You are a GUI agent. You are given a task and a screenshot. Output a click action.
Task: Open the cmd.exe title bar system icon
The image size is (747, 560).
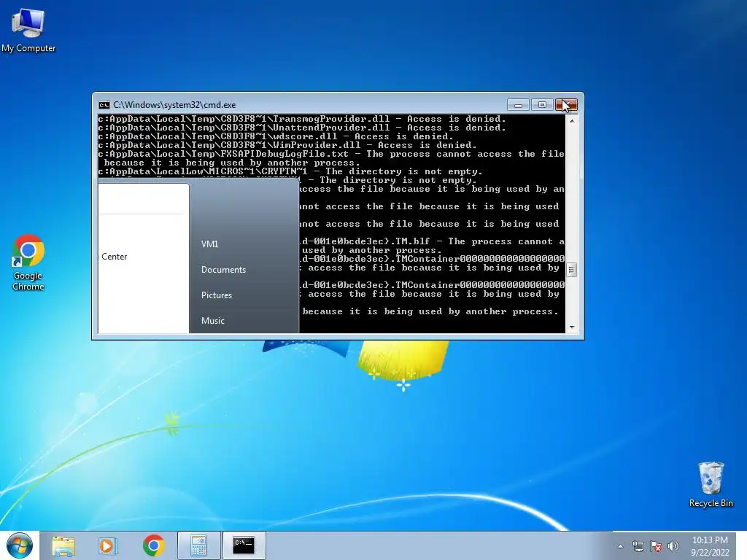tap(104, 105)
